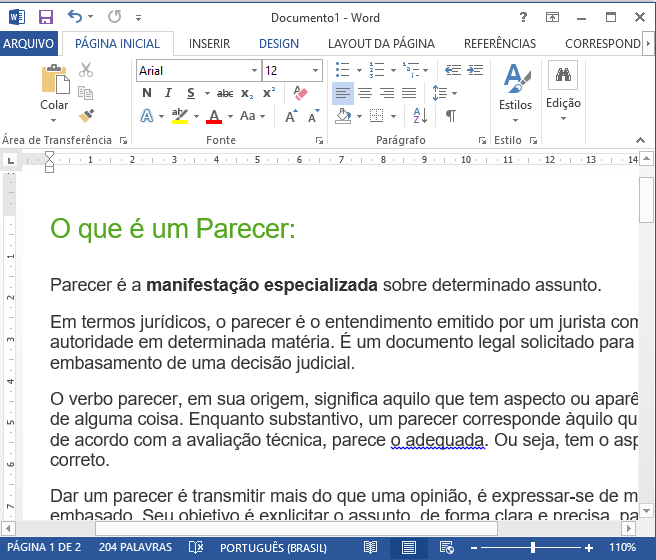Justify the paragraph text
This screenshot has height=560, width=656.
(409, 93)
